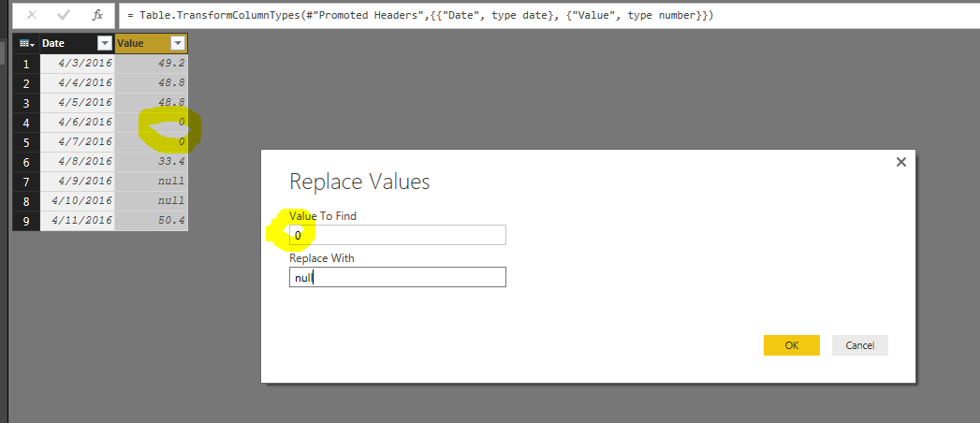Click the 50.4 value cell

pyautogui.click(x=152, y=221)
